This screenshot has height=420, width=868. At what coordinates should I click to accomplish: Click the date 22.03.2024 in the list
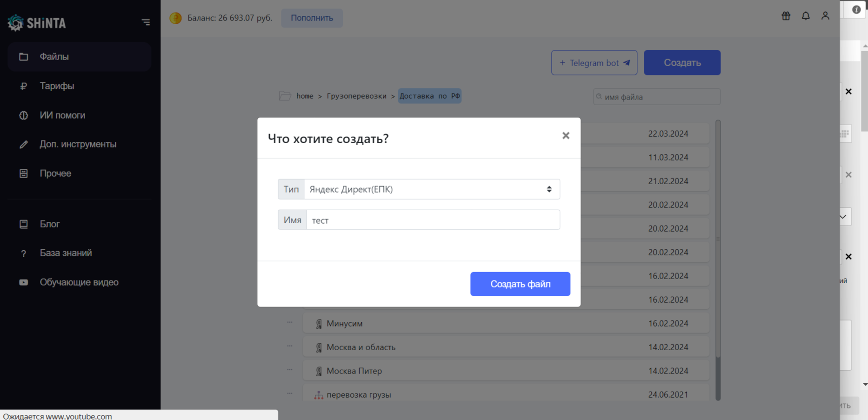(x=668, y=134)
